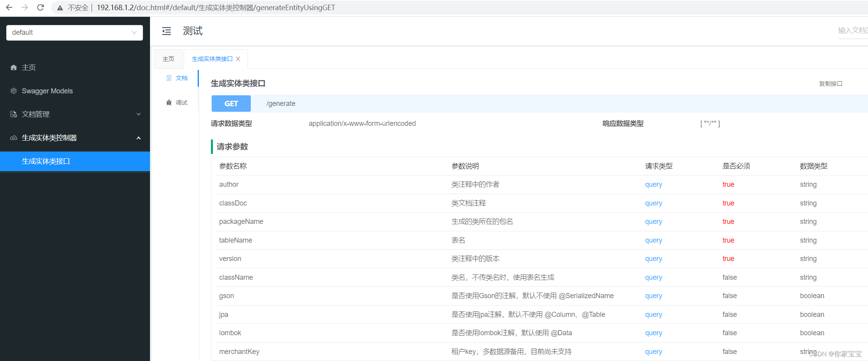
Task: Click the 复制接口 button
Action: coord(831,84)
